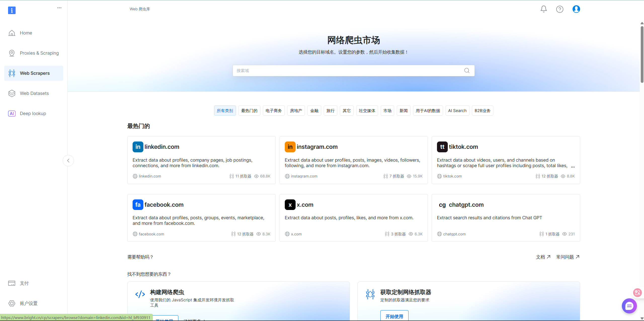The width and height of the screenshot is (644, 321).
Task: Click the search magnifier icon
Action: coord(467,70)
